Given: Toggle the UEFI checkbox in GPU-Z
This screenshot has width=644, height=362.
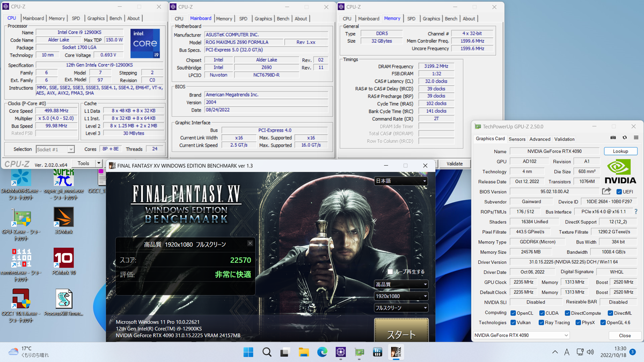Looking at the screenshot, I should coord(619,192).
